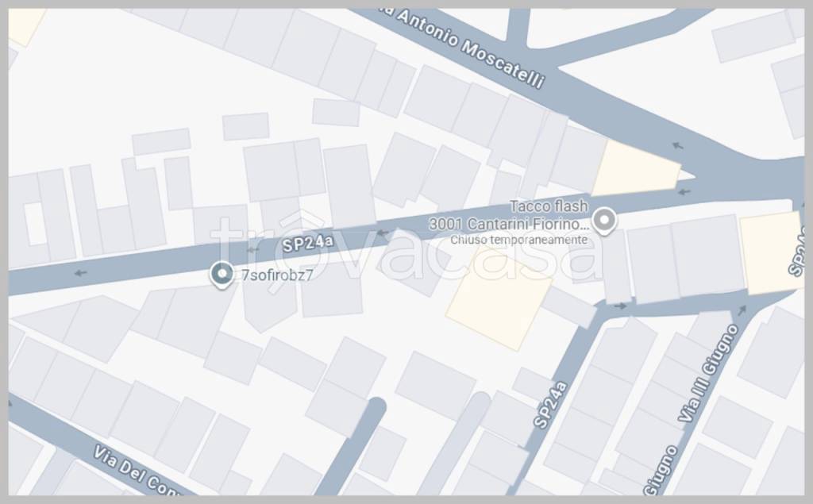Click the Tacco flash location pin
This screenshot has width=813, height=504.
604,221
